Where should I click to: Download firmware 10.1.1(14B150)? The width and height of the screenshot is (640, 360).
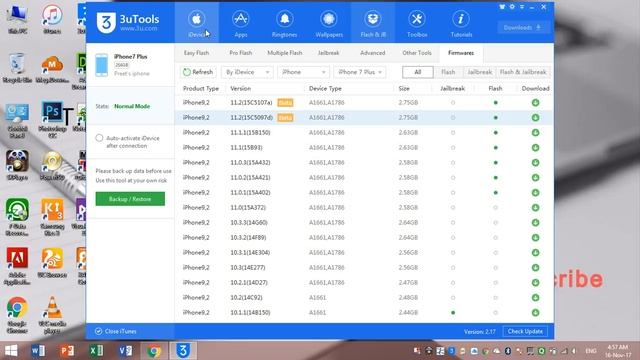(535, 313)
